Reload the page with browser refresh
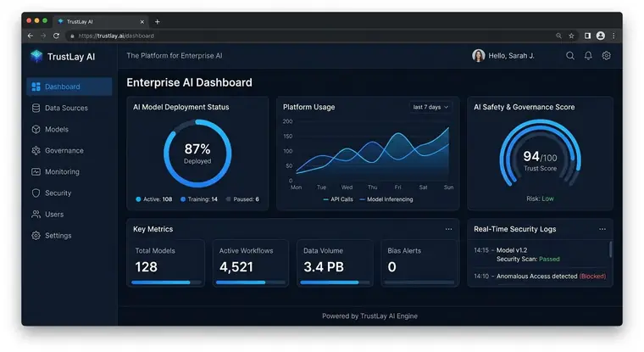The image size is (644, 352). coord(56,36)
